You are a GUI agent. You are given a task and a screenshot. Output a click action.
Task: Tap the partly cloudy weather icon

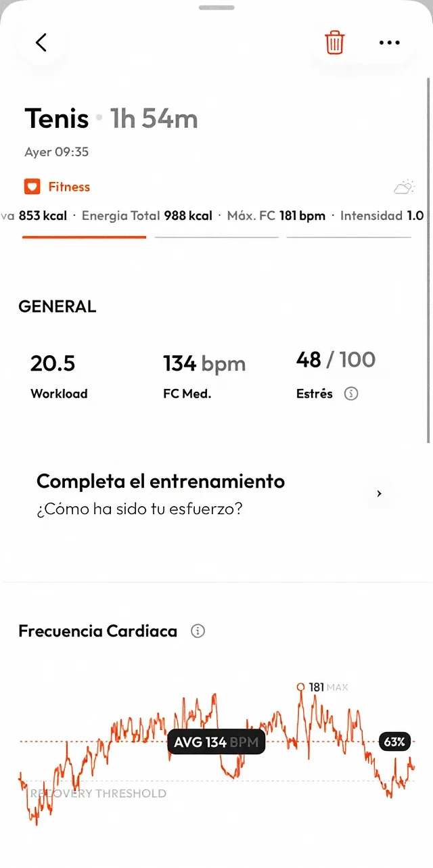click(x=404, y=187)
